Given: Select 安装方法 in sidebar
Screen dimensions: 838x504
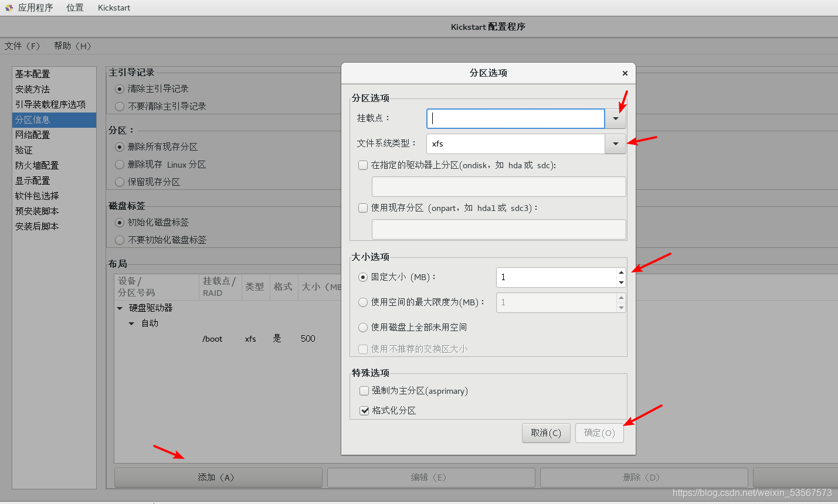Looking at the screenshot, I should [x=54, y=89].
